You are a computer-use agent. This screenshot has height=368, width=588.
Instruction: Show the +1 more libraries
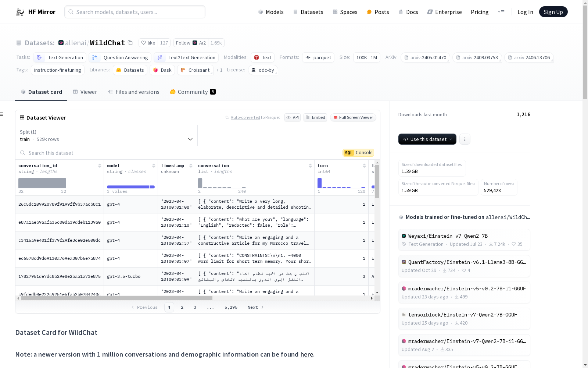219,70
